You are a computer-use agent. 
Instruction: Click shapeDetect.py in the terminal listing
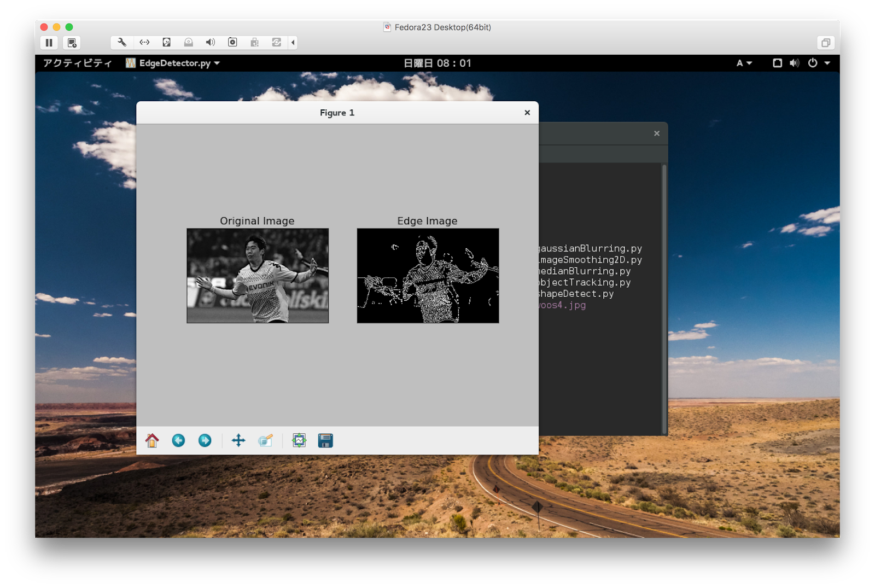coord(576,294)
